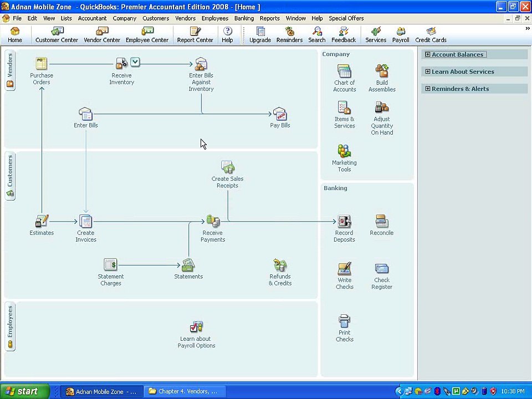Open Marketing Tools

(x=344, y=151)
